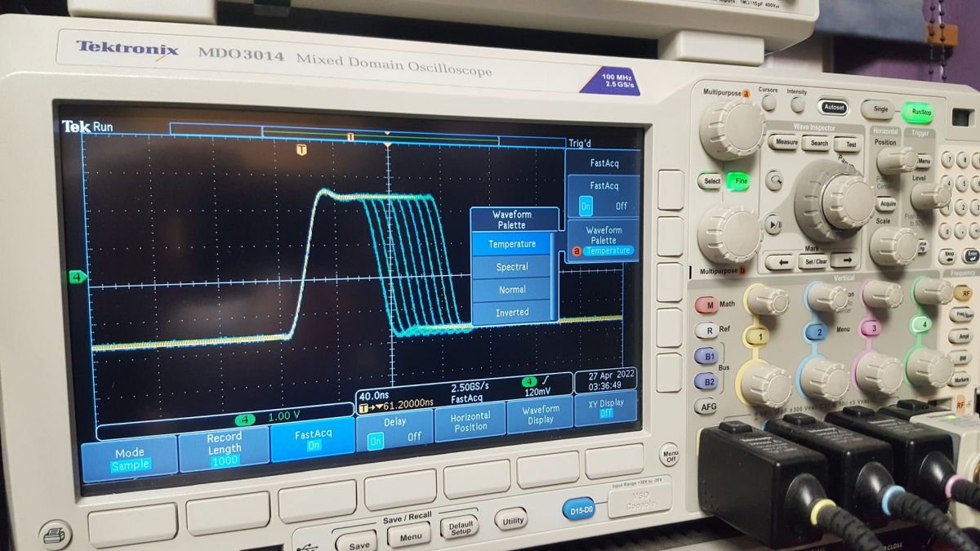Turn FastAcq On in side menu
This screenshot has height=551, width=980.
586,206
